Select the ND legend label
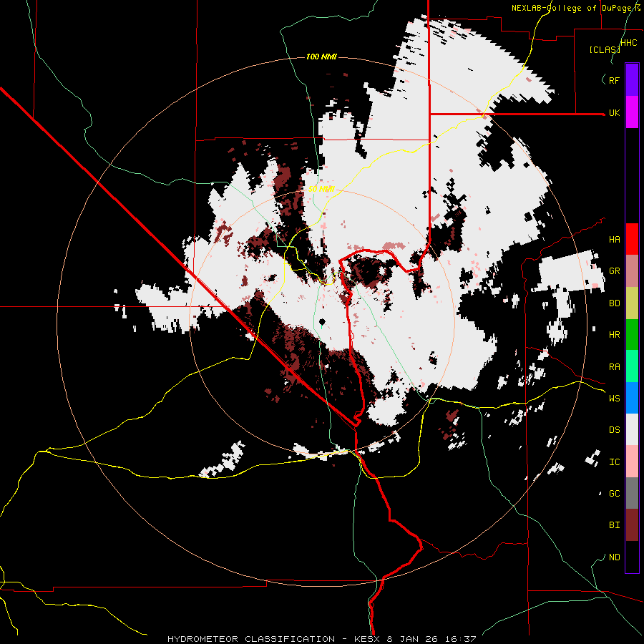Viewport: 644px width, 644px height. point(614,557)
